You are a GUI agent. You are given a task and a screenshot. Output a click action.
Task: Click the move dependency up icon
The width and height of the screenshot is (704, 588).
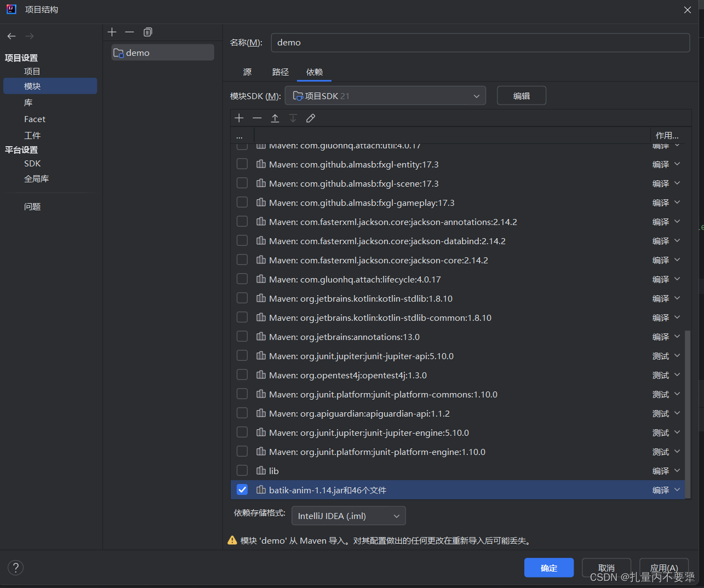275,118
